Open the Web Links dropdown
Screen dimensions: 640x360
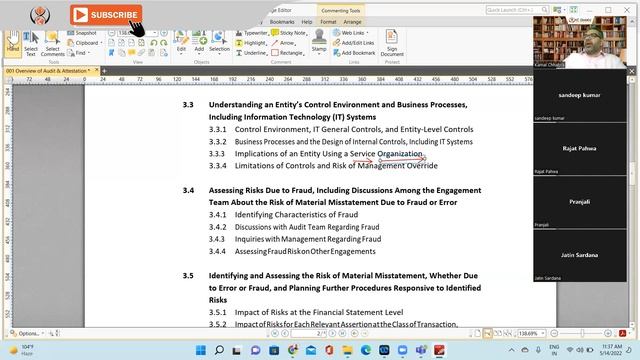[x=351, y=33]
